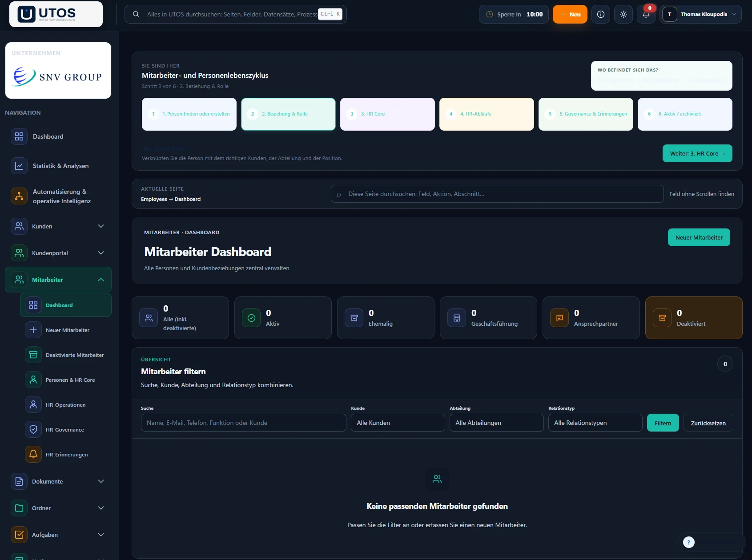This screenshot has height=560, width=752.
Task: Click the Kundenportal icon
Action: (x=19, y=253)
